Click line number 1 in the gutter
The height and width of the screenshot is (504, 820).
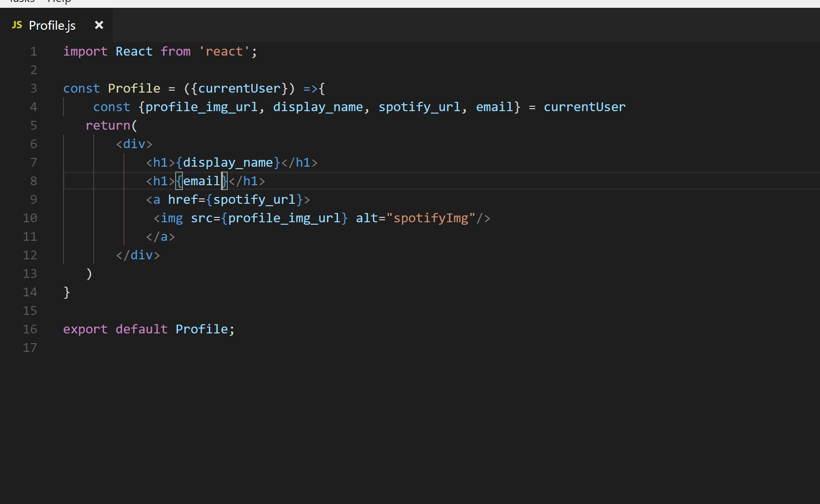pyautogui.click(x=33, y=51)
